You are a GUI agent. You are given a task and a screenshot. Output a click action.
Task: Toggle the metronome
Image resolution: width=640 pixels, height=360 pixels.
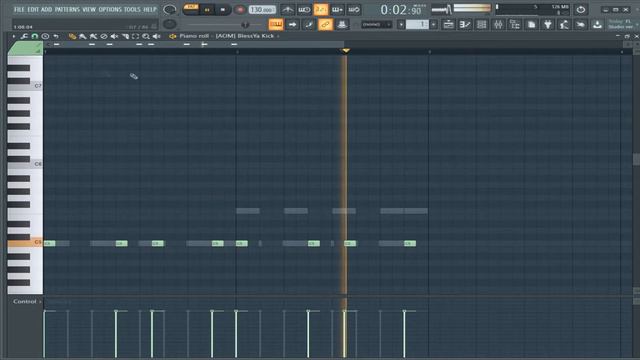pos(288,9)
